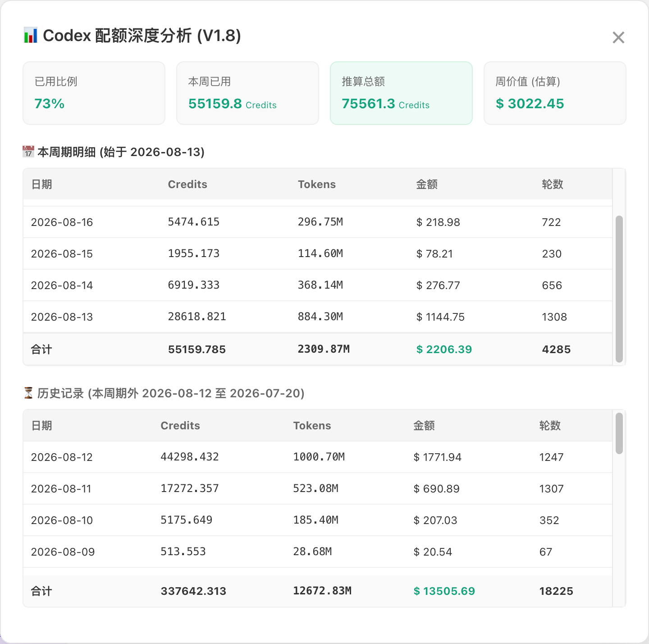Select the date cell 2026-08-14
This screenshot has width=649, height=644.
click(62, 285)
